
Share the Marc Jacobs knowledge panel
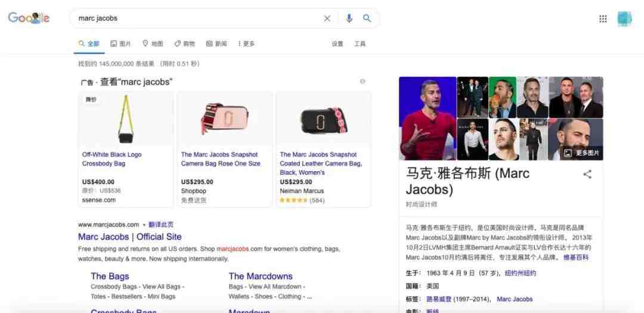click(587, 174)
